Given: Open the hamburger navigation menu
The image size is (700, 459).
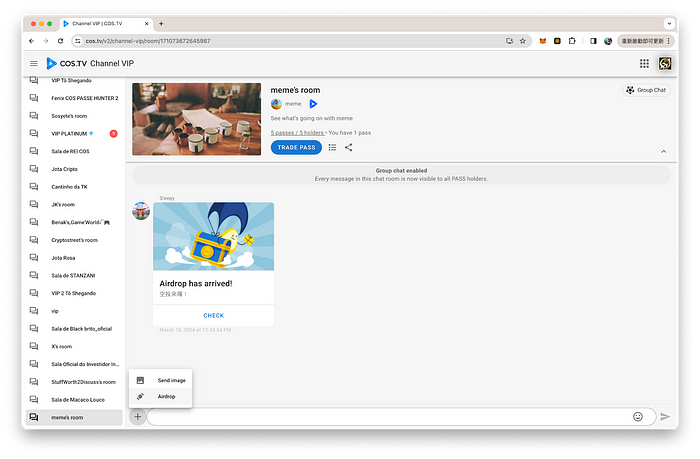Looking at the screenshot, I should pos(33,63).
